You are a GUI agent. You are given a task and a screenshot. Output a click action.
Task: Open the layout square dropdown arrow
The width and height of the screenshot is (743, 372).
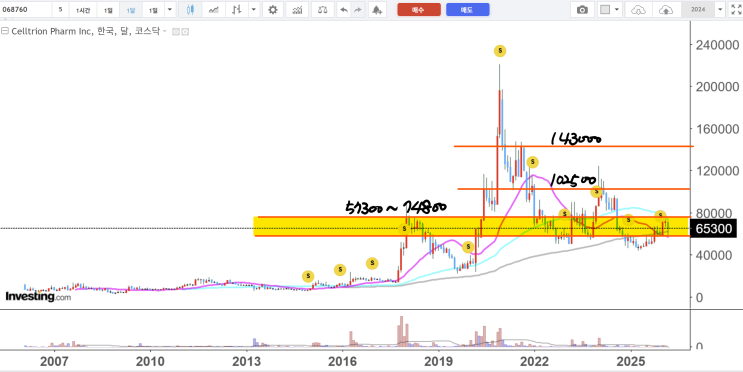pyautogui.click(x=617, y=9)
